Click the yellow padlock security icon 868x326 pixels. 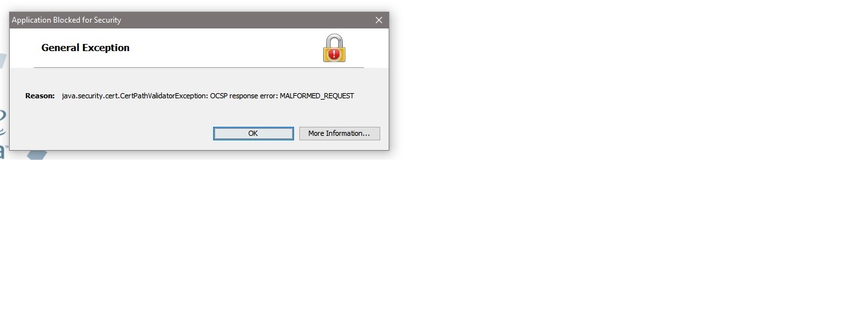[x=334, y=49]
